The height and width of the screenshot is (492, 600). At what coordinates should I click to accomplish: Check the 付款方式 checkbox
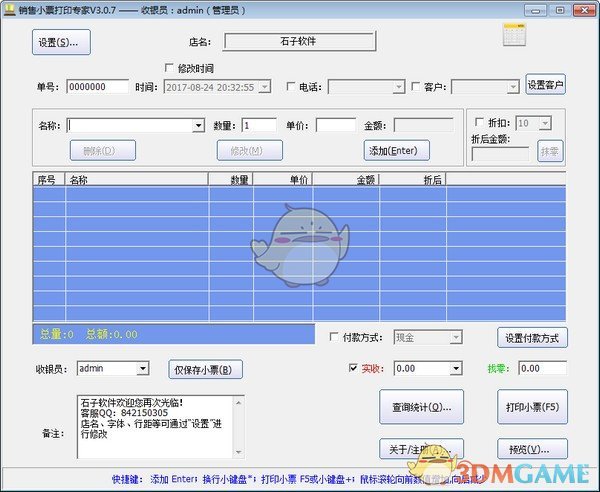pos(334,337)
